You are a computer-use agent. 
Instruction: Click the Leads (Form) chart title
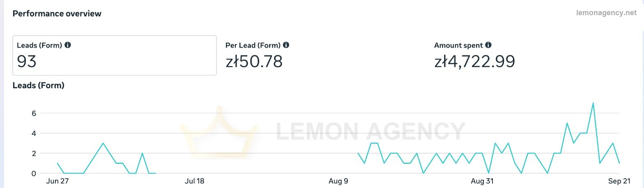click(x=39, y=85)
